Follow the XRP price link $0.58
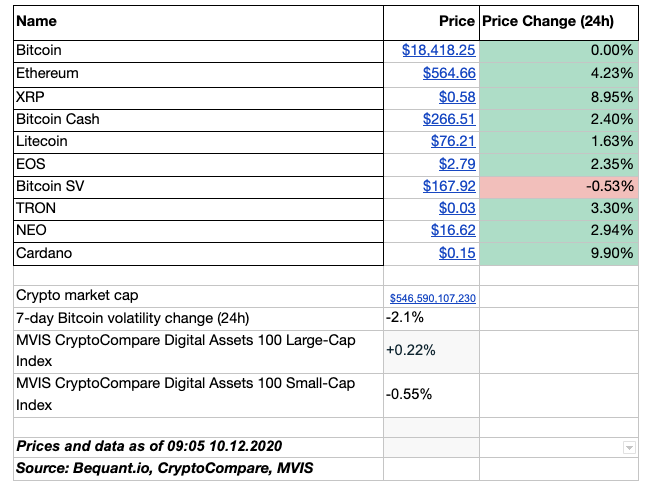652x494 pixels. pyautogui.click(x=457, y=95)
